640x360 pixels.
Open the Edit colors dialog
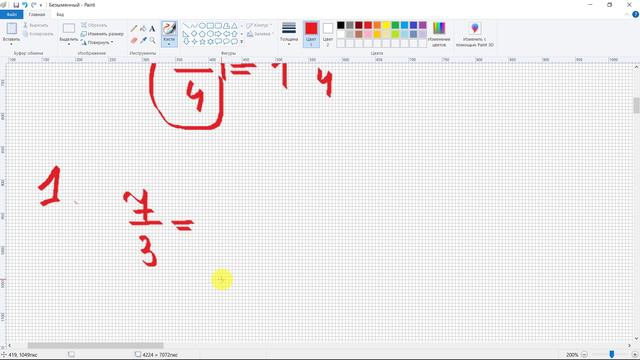(439, 34)
